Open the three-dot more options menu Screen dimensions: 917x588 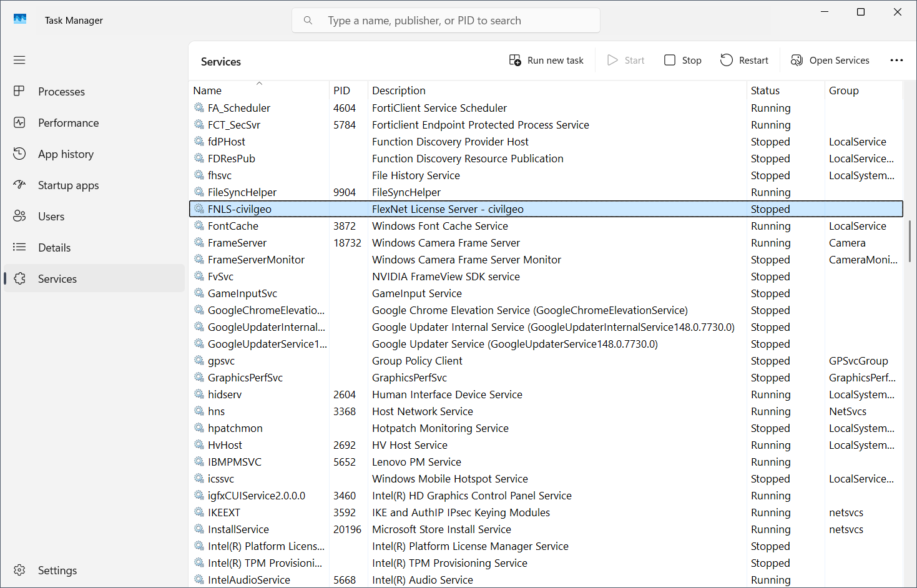click(x=896, y=60)
